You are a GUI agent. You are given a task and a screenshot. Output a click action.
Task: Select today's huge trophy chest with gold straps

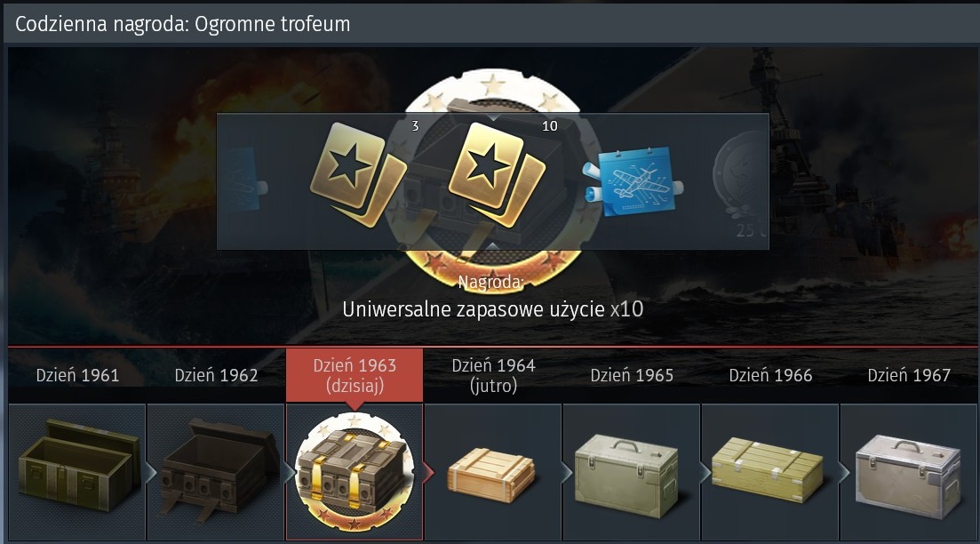tap(355, 472)
